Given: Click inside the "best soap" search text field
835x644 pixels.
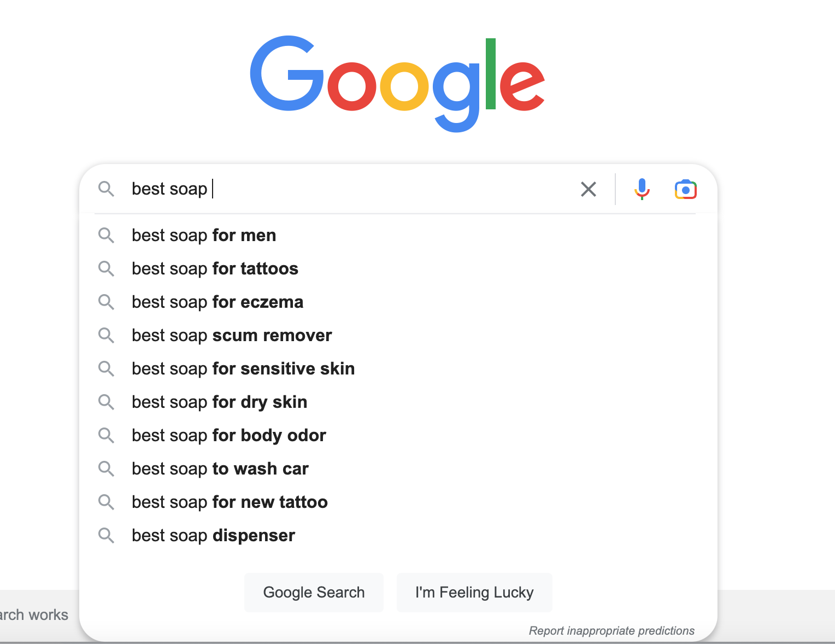Looking at the screenshot, I should (350, 189).
